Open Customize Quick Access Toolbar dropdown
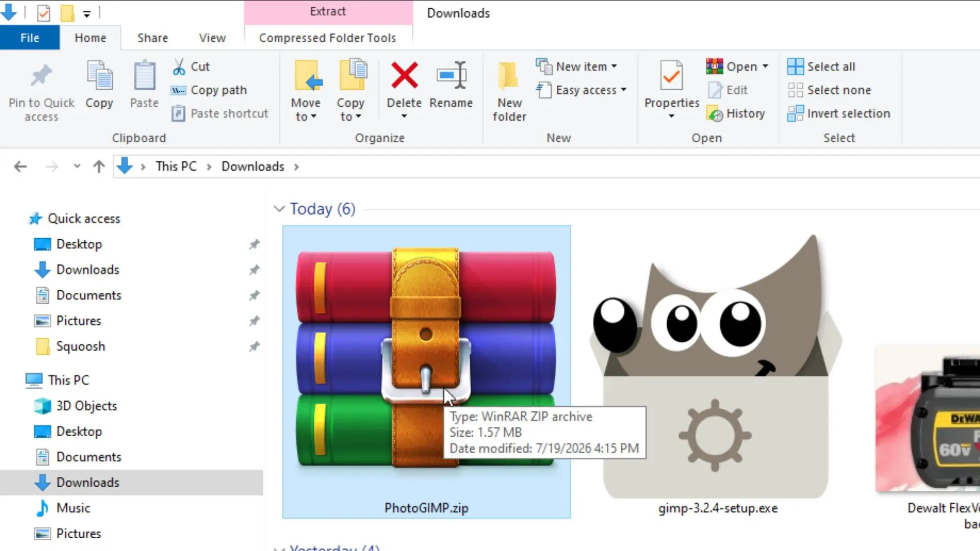 [87, 14]
